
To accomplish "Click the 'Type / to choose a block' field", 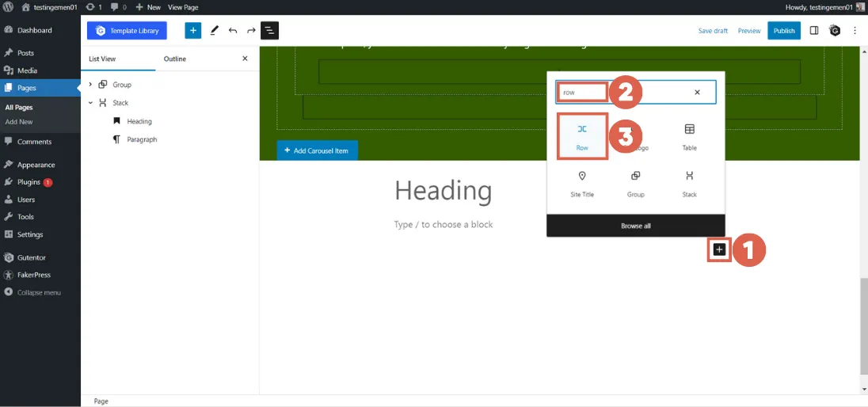I will click(444, 224).
